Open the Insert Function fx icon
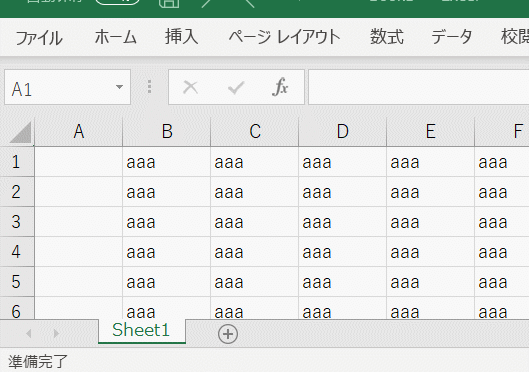Viewport: 529px width, 372px height. pos(280,87)
